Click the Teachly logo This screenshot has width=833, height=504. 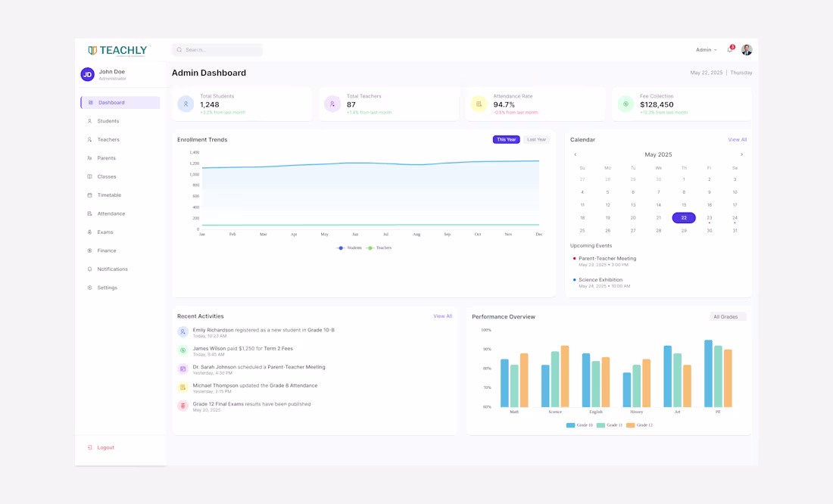tap(118, 51)
